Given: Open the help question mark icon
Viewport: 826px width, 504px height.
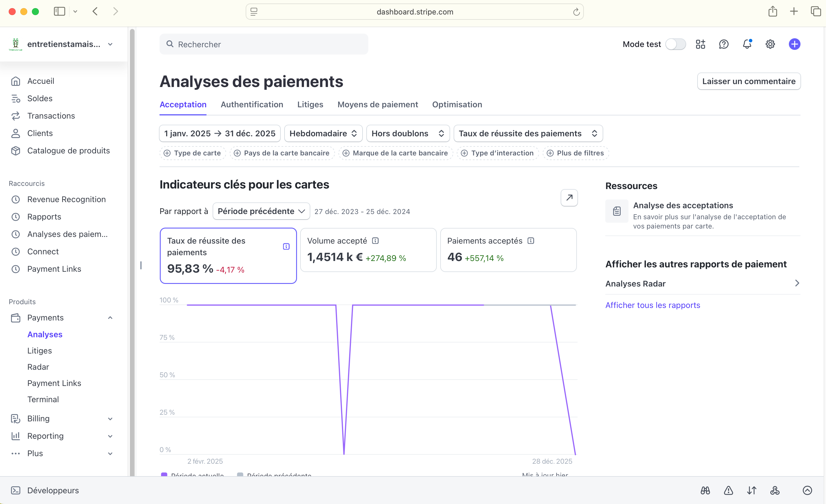Looking at the screenshot, I should click(723, 44).
